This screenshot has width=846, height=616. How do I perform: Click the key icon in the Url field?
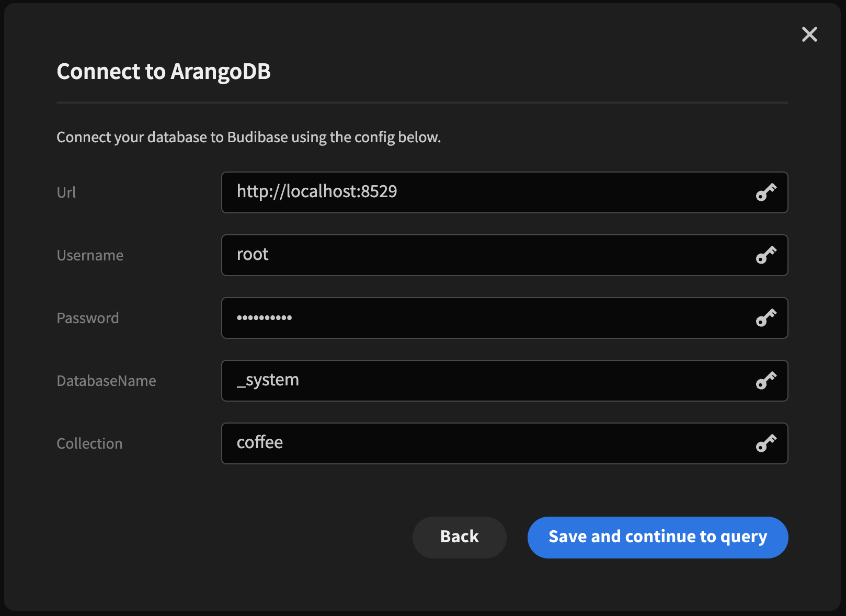click(766, 192)
